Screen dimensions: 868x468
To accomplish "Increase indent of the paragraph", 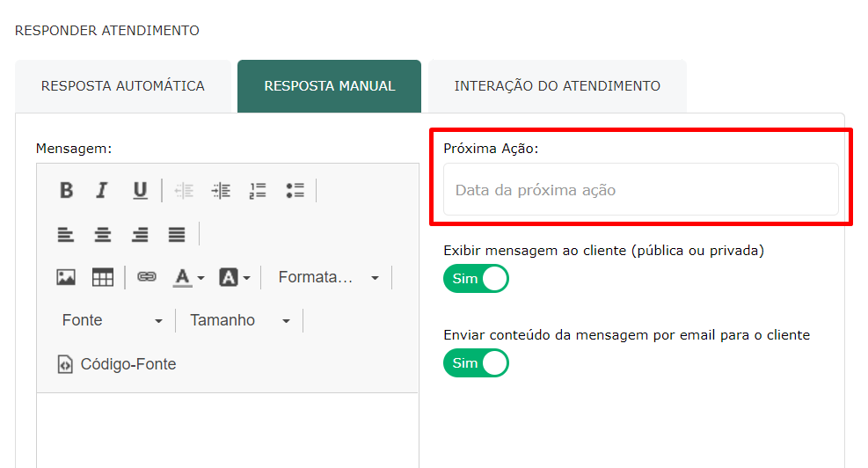I will [x=221, y=191].
